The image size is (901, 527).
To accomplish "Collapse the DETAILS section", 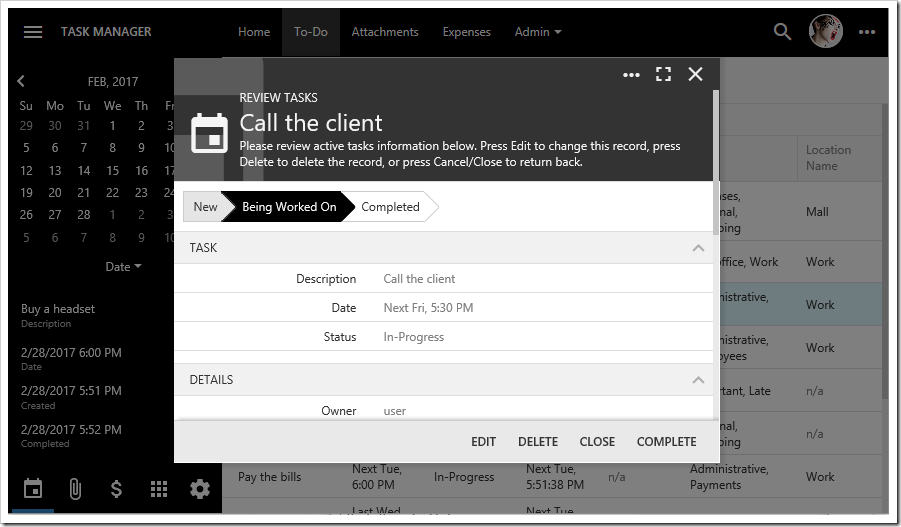I will click(698, 380).
